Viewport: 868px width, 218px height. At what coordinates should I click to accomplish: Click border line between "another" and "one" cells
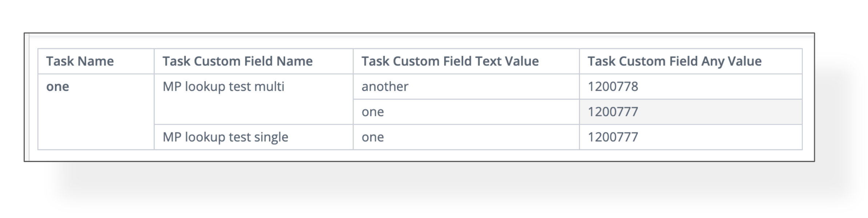point(466,99)
